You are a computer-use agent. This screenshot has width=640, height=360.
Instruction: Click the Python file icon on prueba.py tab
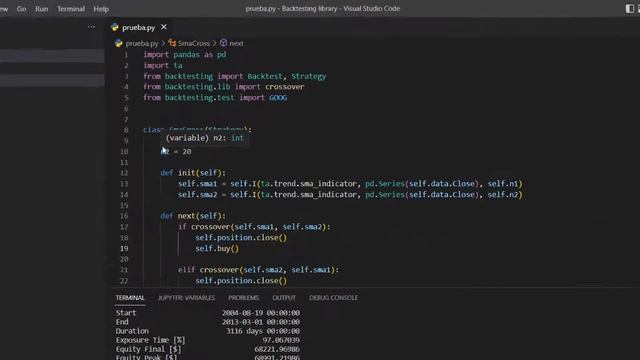point(115,27)
